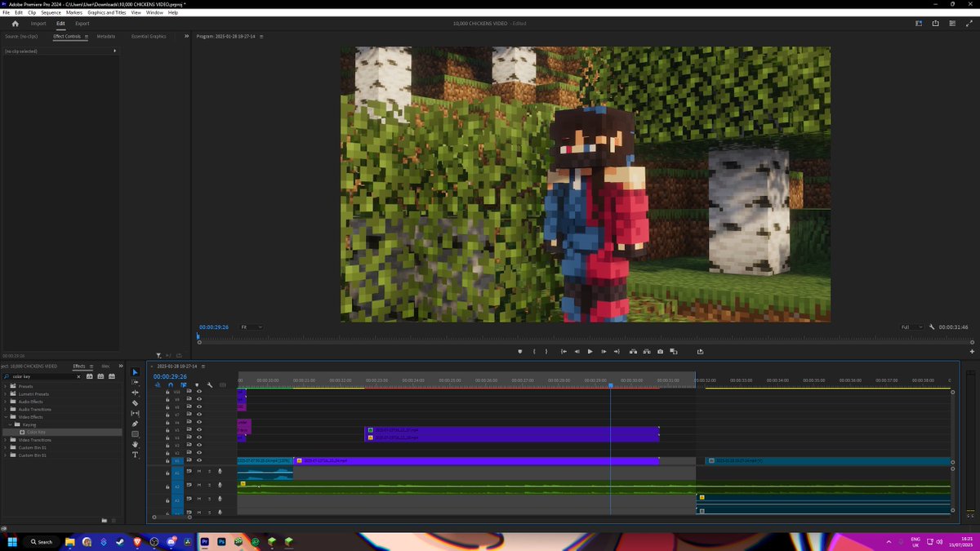This screenshot has width=980, height=551.
Task: Select the Rectangle shape tool
Action: point(136,433)
